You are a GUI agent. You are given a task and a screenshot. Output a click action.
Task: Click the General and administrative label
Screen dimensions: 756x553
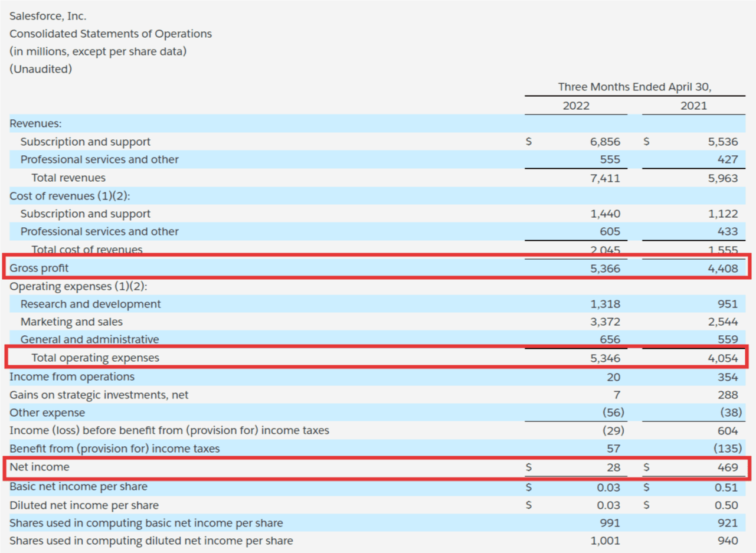tap(89, 339)
